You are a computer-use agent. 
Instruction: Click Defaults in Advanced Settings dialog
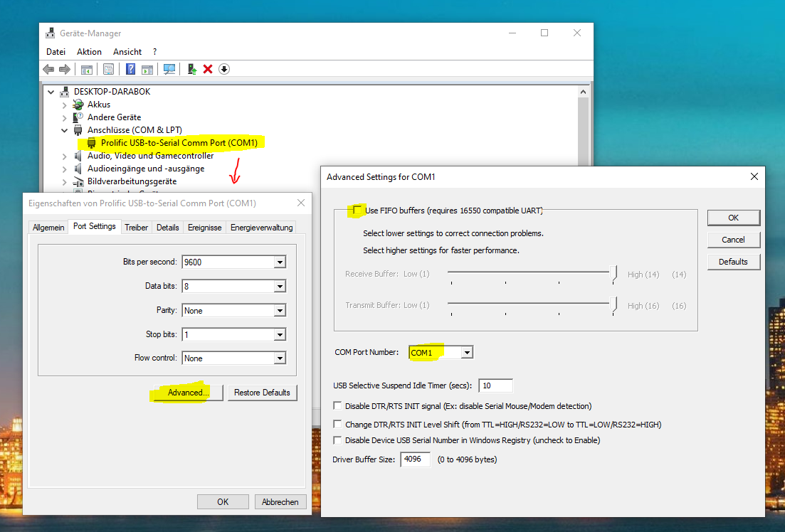point(734,261)
